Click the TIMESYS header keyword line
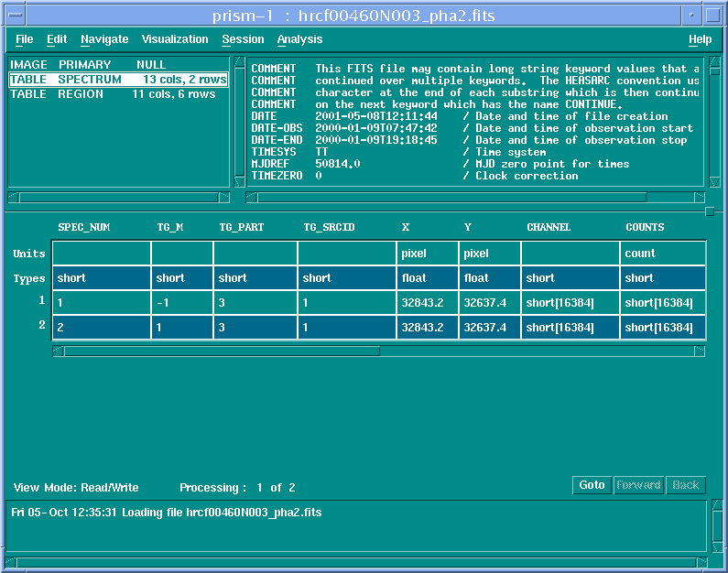Viewport: 728px width, 573px height. (x=398, y=152)
